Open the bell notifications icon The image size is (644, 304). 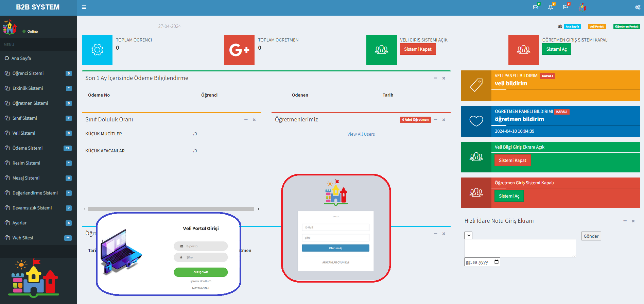pos(550,7)
